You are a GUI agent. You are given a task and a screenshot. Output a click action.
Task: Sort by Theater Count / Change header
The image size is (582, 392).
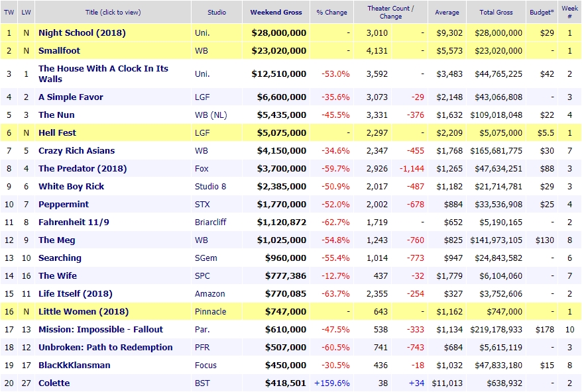[x=391, y=12]
